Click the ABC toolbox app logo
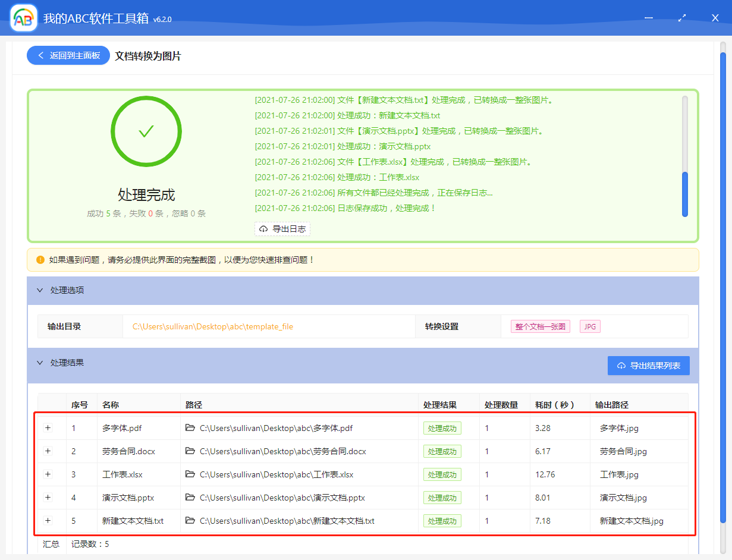 click(x=24, y=18)
